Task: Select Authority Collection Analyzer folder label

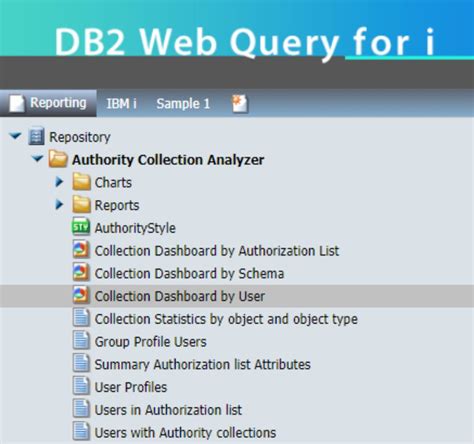Action: [x=168, y=160]
